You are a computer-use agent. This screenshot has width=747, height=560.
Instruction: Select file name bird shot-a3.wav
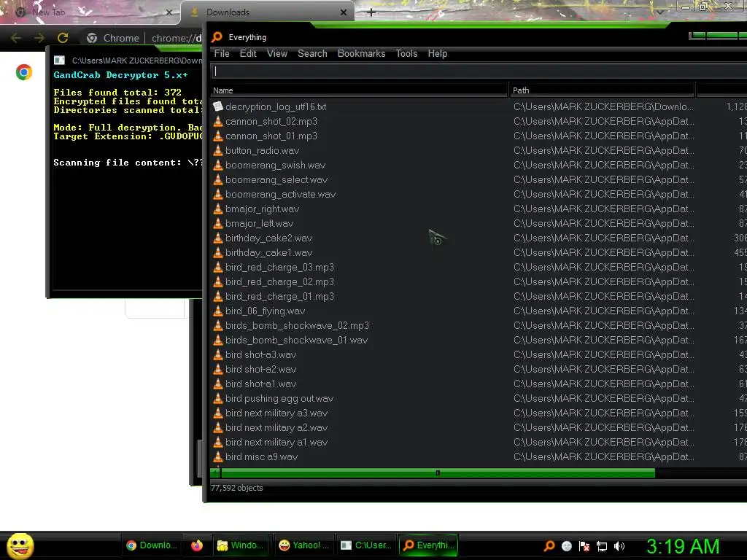260,355
